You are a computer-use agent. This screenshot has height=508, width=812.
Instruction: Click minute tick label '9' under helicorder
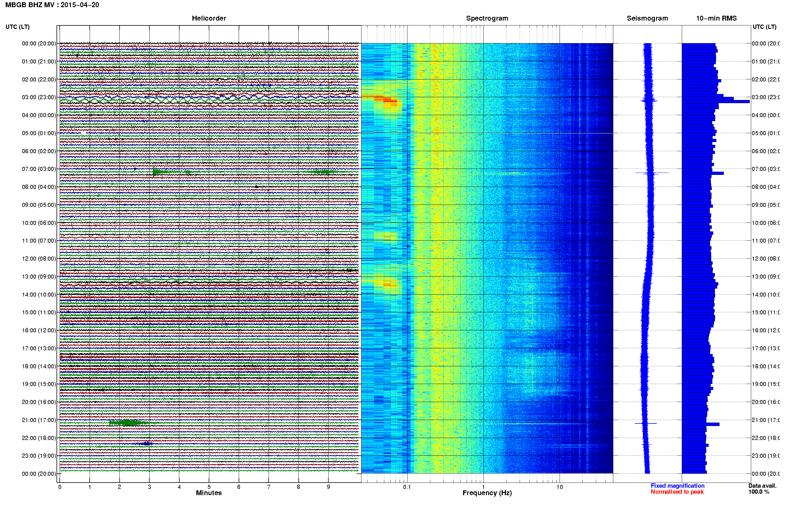click(x=328, y=487)
